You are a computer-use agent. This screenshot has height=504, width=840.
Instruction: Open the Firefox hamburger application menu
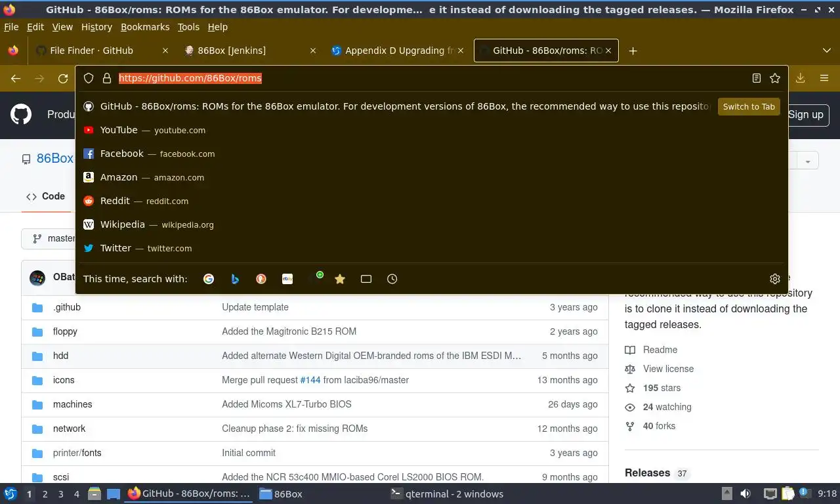click(x=824, y=78)
